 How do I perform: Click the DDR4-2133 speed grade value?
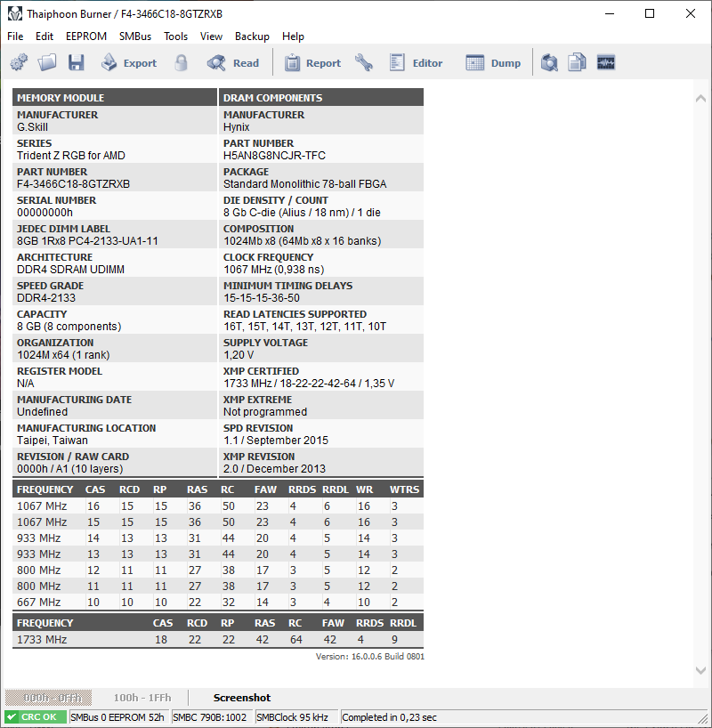click(46, 298)
